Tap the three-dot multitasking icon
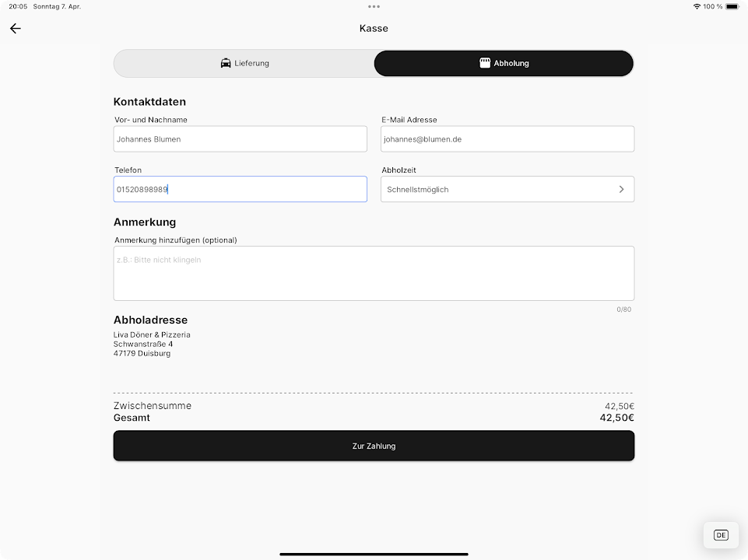The height and width of the screenshot is (560, 748). [374, 6]
